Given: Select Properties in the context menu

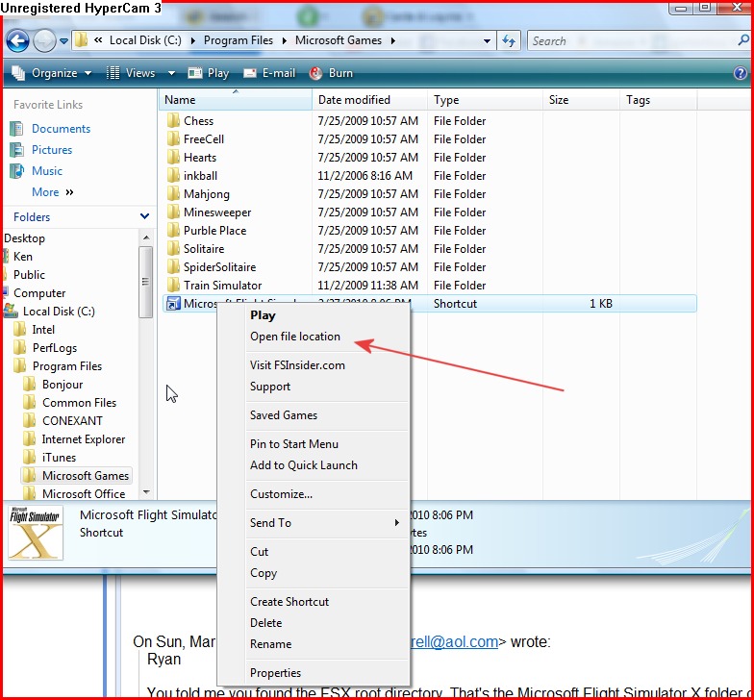Looking at the screenshot, I should point(275,673).
